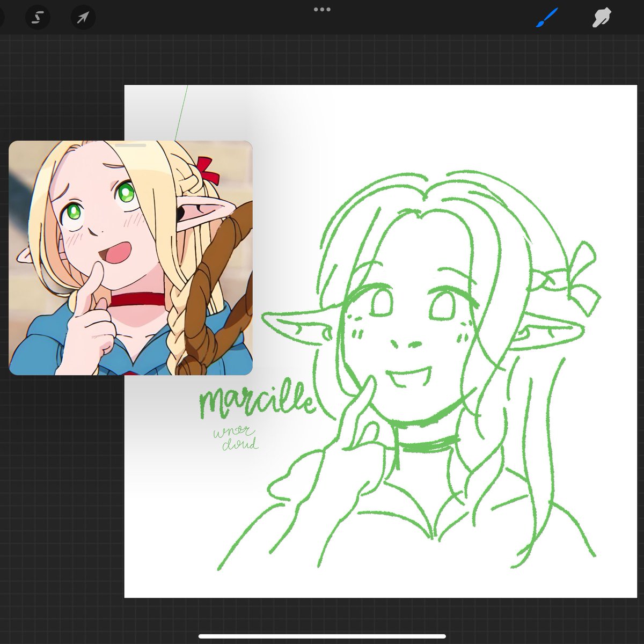
Task: Tap the reference image of the blonde elf
Action: 130,258
